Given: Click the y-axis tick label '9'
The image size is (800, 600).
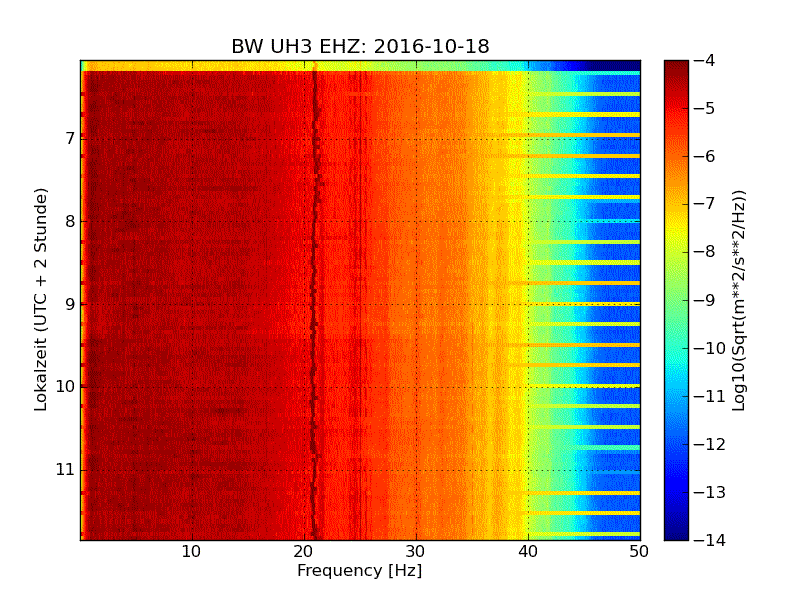Looking at the screenshot, I should [70, 304].
